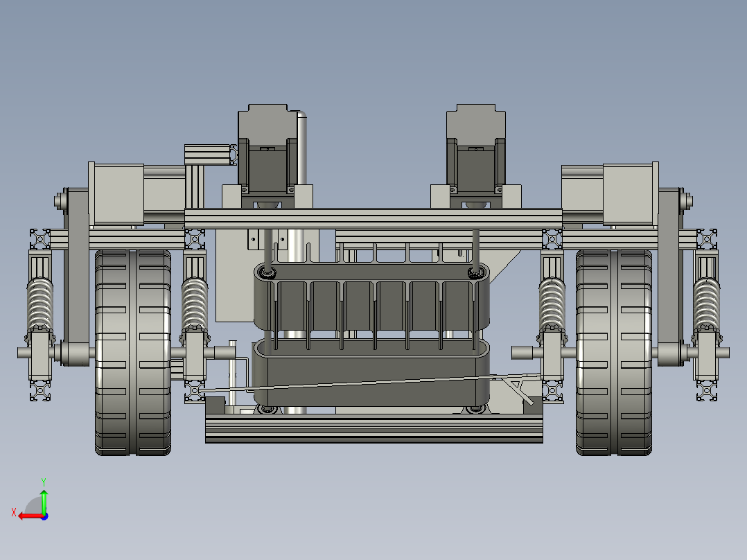Select the right vertical belt cover arm
Viewport: 747px width, 560px height.
[x=671, y=277]
